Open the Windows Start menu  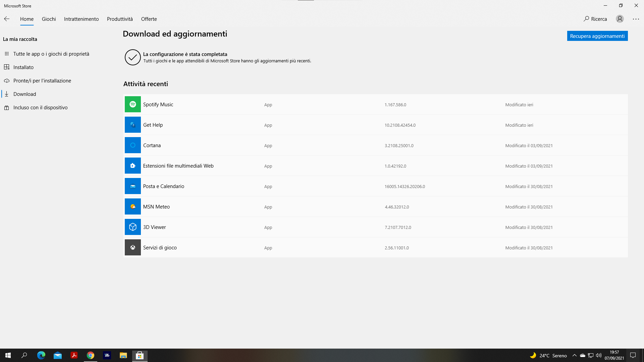pos(8,355)
